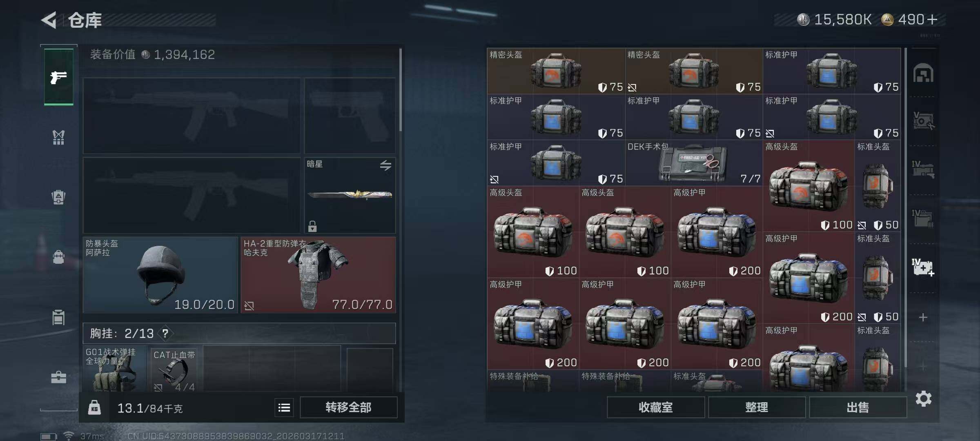Click the settings gear icon

pos(923,399)
